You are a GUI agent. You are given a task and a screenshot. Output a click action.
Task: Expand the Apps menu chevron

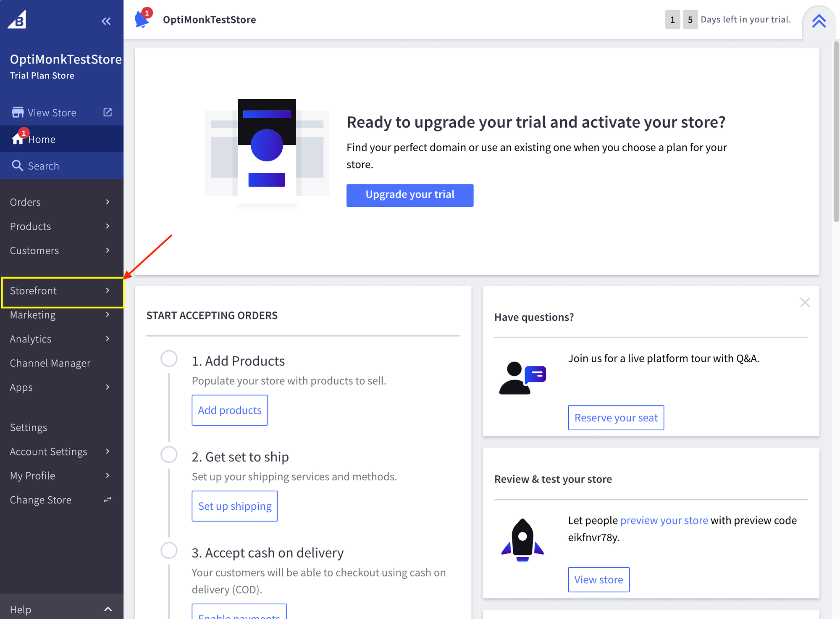[108, 387]
